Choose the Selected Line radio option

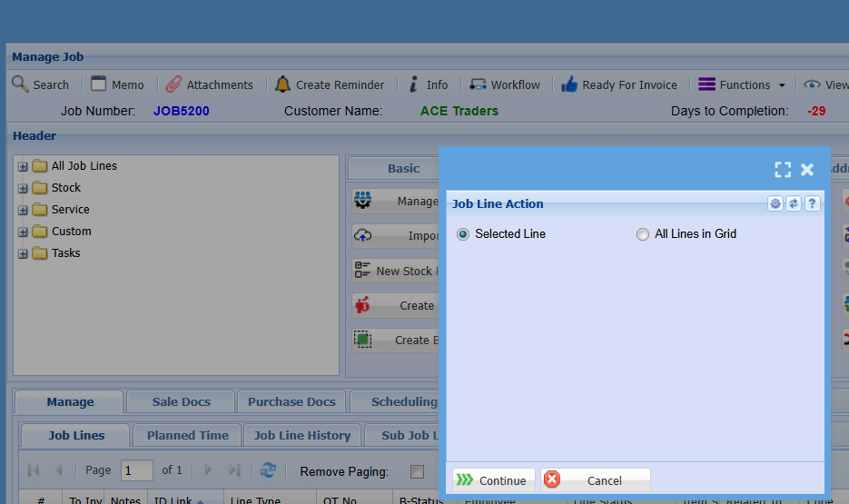coord(463,234)
